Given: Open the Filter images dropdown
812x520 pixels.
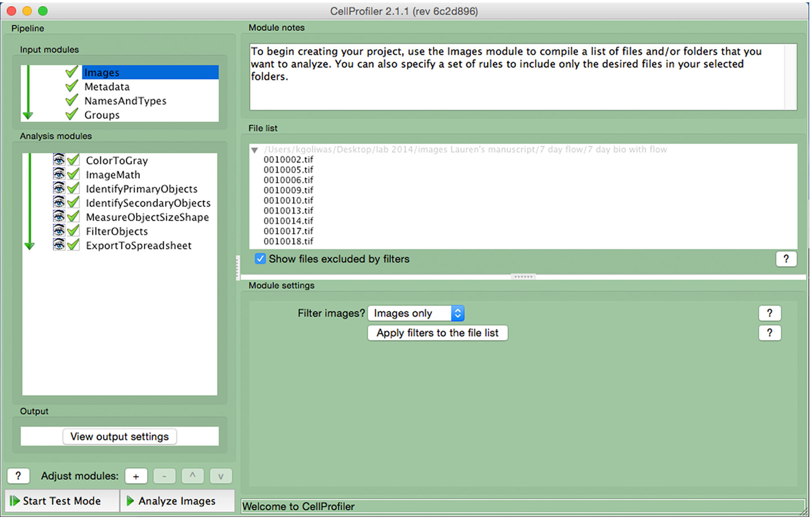Looking at the screenshot, I should coord(416,313).
